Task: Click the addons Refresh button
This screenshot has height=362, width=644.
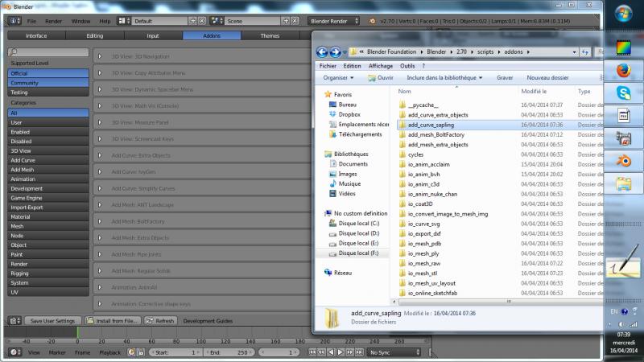Action: click(x=160, y=321)
